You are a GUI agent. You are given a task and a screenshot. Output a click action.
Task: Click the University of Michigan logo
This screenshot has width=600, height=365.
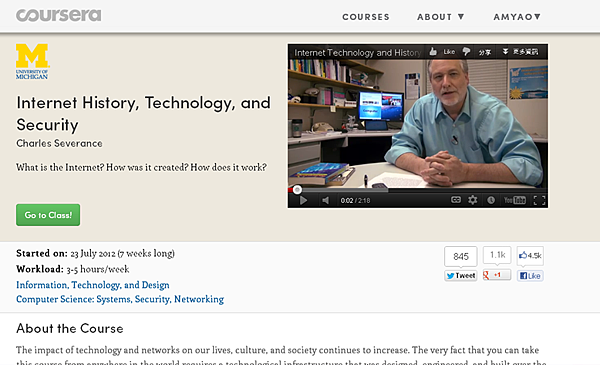tap(33, 61)
